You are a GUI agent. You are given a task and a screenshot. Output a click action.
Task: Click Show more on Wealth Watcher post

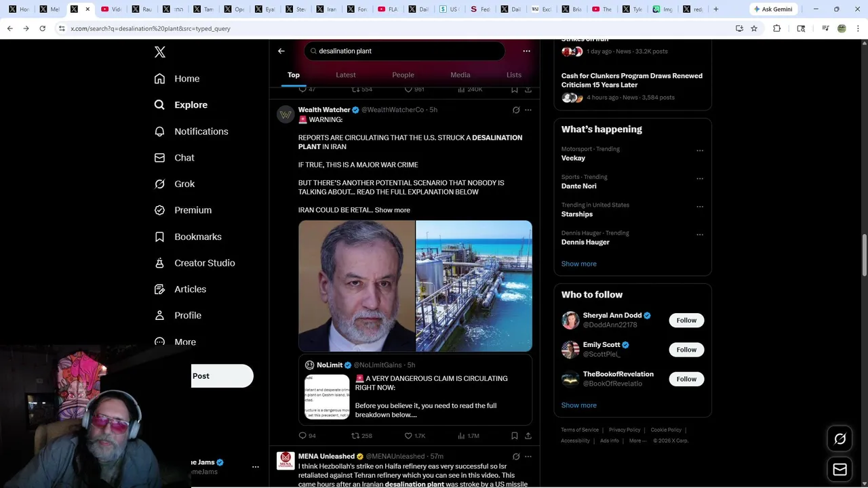click(x=393, y=210)
